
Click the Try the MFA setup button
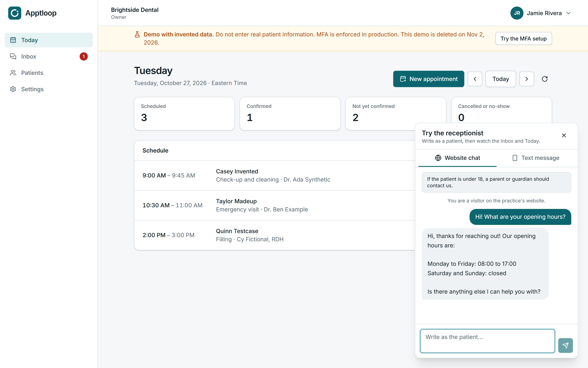523,38
